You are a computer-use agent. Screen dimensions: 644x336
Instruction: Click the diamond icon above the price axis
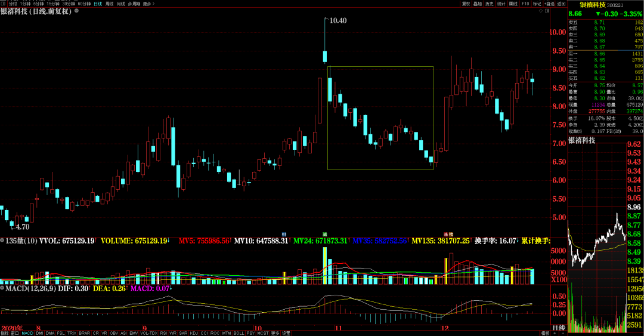pyautogui.click(x=540, y=11)
